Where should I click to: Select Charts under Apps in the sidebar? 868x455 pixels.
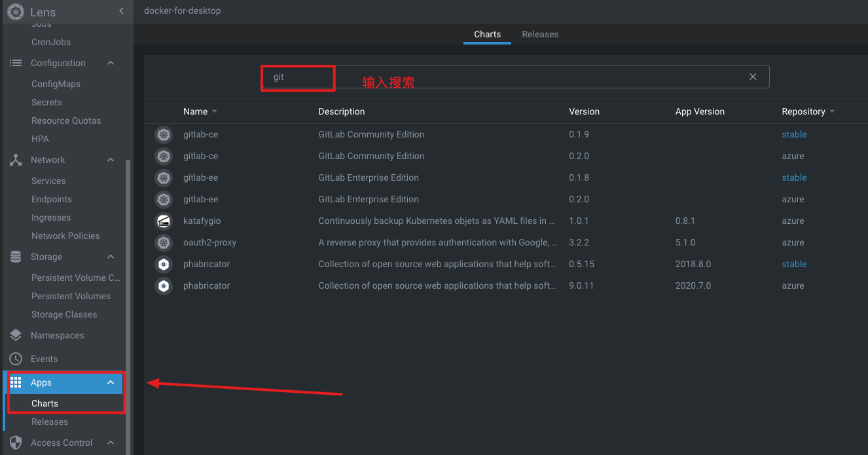click(x=45, y=403)
